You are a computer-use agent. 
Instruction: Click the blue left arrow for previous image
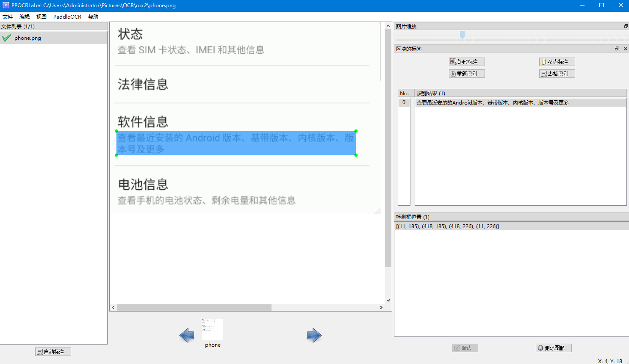click(186, 335)
